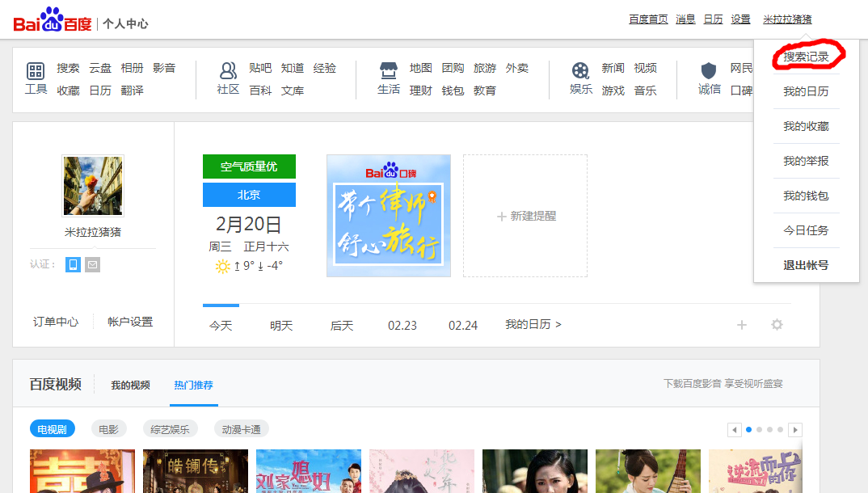Click 新建提醒 to create a reminder
Viewport: 868px width, 493px height.
525,216
